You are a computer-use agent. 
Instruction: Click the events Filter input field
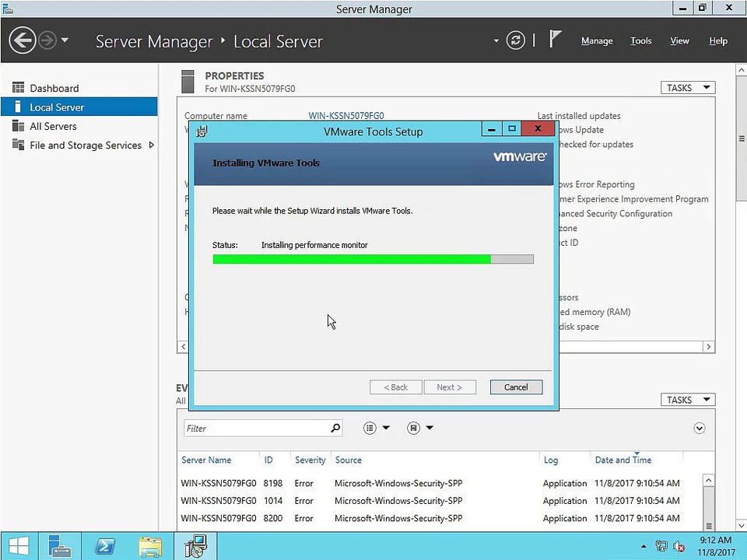[x=257, y=428]
